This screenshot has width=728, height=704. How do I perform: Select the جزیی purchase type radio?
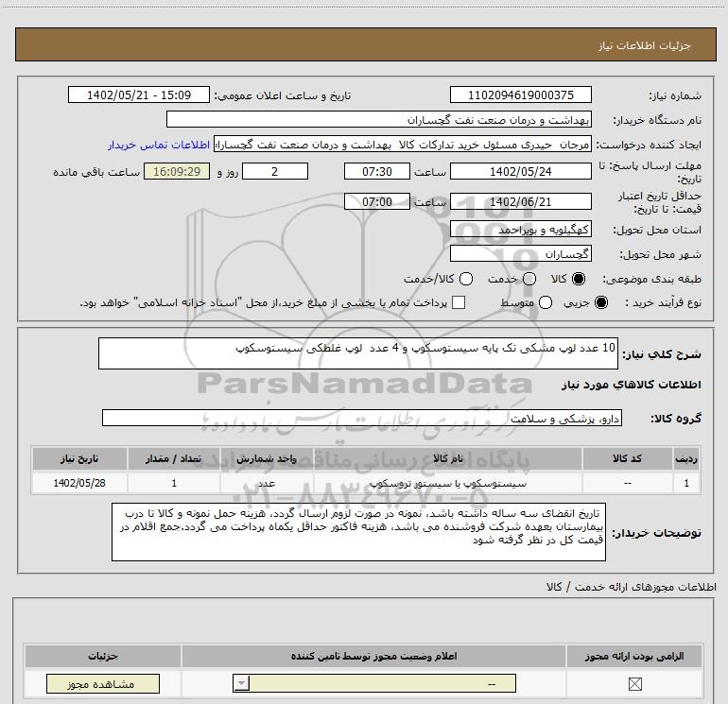(x=601, y=302)
